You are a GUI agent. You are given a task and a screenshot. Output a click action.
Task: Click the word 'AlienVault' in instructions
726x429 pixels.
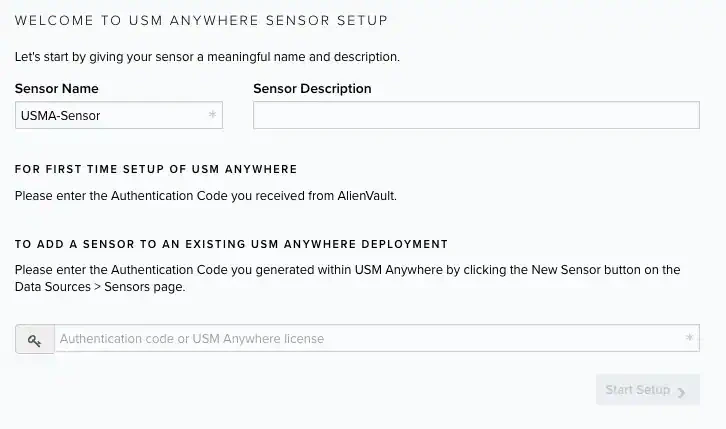pos(365,196)
